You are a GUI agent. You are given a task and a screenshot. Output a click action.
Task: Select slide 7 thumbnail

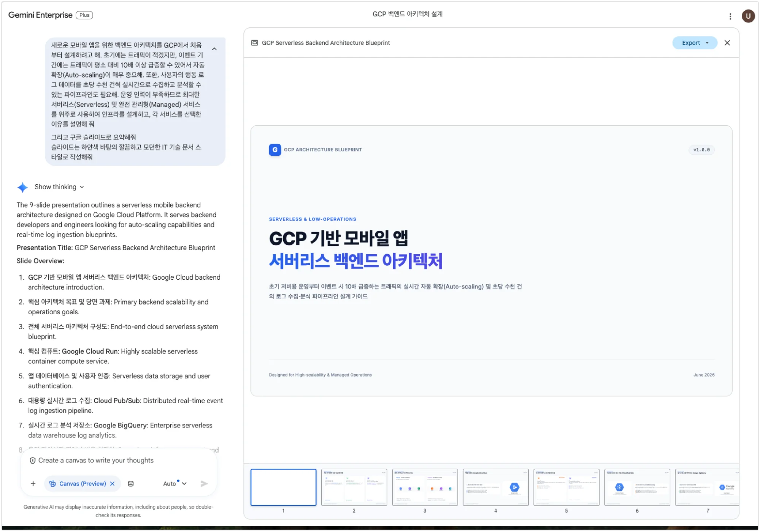pos(707,487)
